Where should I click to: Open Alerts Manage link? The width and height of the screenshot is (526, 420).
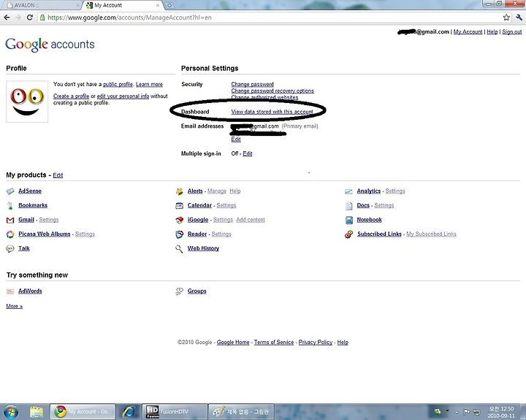point(217,191)
